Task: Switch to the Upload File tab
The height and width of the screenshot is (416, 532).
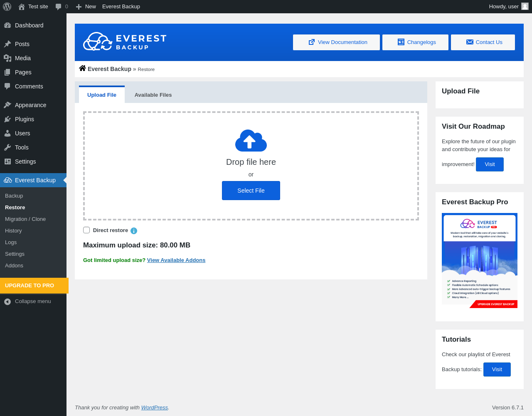Action: coord(102,95)
